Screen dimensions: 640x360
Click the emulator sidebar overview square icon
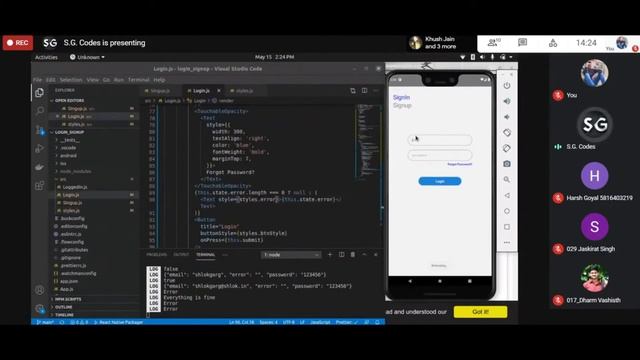507,227
